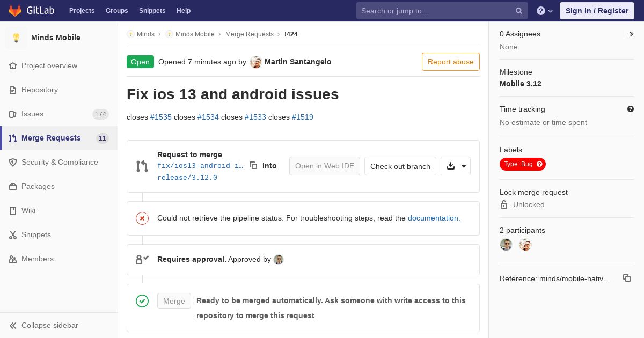Image resolution: width=644 pixels, height=338 pixels.
Task: Click the approver's avatar after Approved by
Action: [279, 260]
